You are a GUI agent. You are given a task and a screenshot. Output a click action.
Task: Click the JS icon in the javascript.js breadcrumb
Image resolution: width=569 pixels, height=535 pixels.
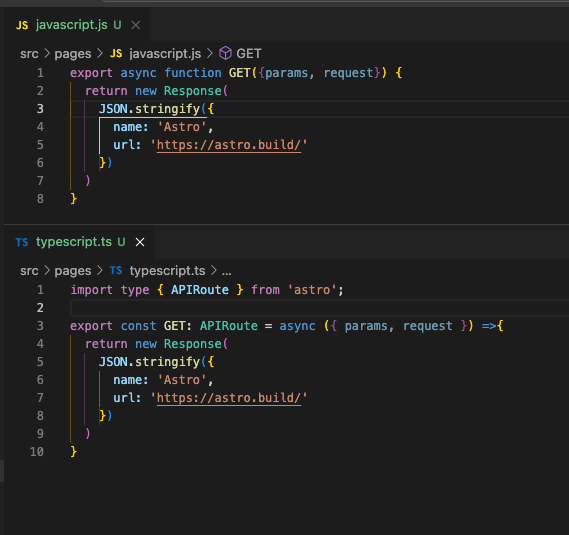(116, 54)
